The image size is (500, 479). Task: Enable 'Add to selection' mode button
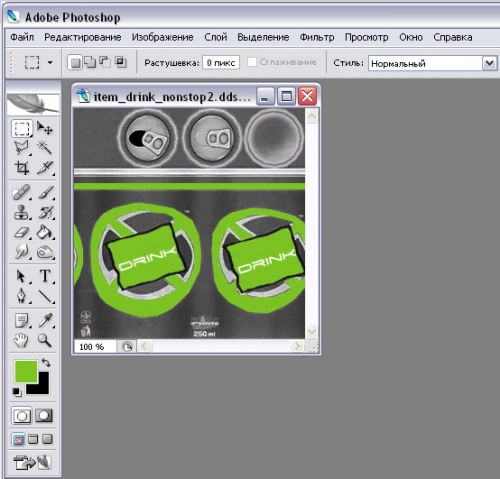tap(90, 62)
